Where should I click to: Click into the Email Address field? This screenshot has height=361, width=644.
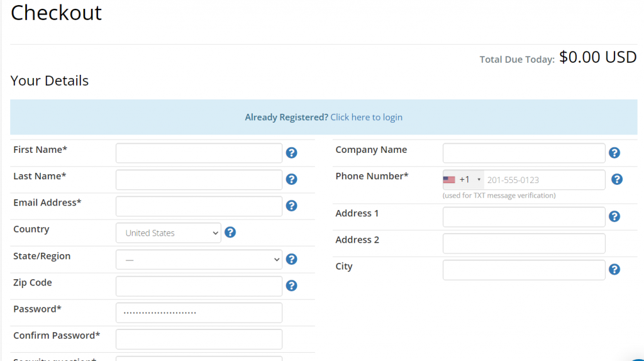pos(199,206)
